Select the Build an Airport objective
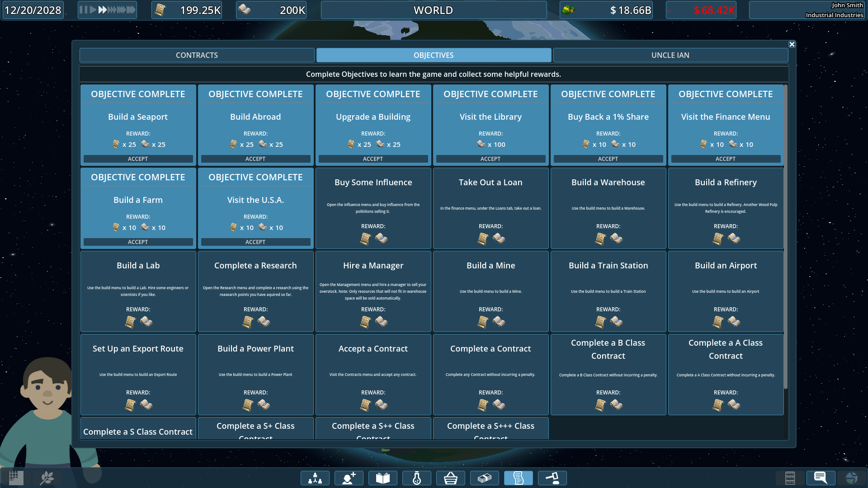The height and width of the screenshot is (488, 868). point(726,291)
